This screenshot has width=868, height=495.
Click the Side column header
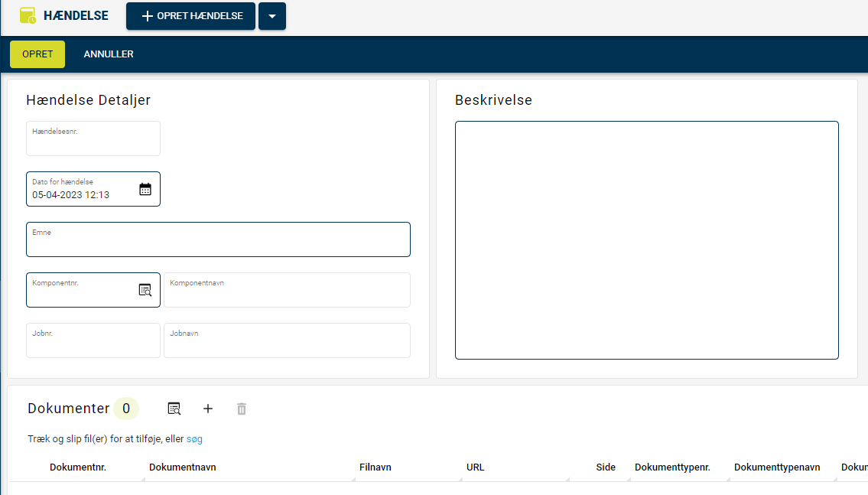point(606,467)
